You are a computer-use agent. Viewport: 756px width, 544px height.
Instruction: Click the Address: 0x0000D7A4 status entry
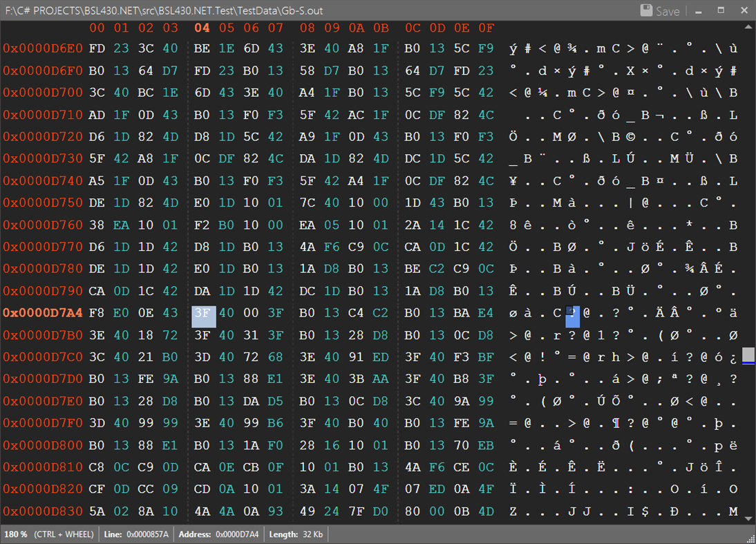click(218, 534)
